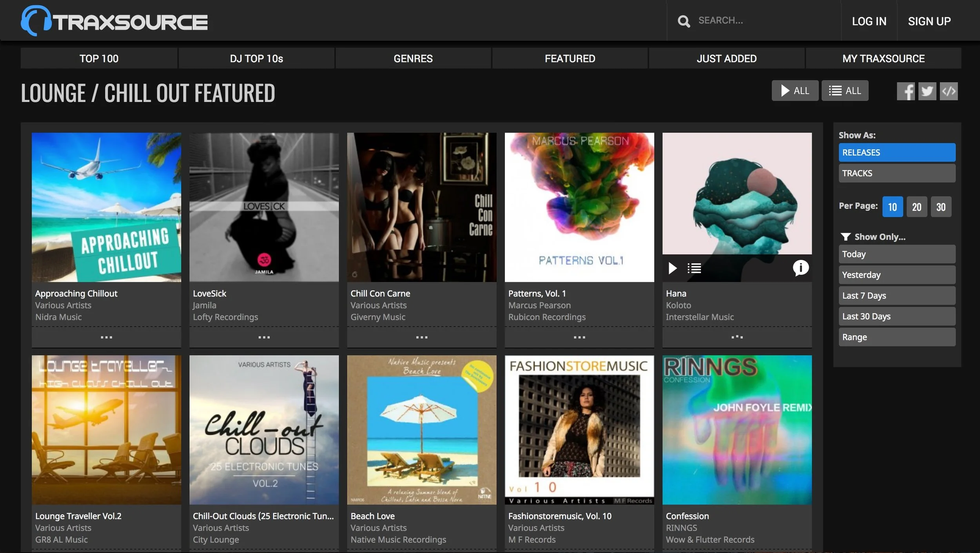Viewport: 980px width, 553px height.
Task: Open the DJ TOP 10s menu
Action: (256, 58)
